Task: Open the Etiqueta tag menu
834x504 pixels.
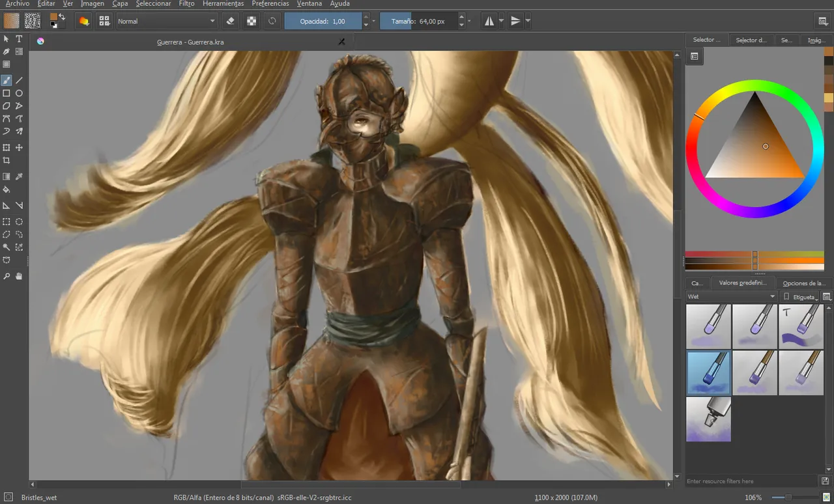Action: tap(801, 296)
